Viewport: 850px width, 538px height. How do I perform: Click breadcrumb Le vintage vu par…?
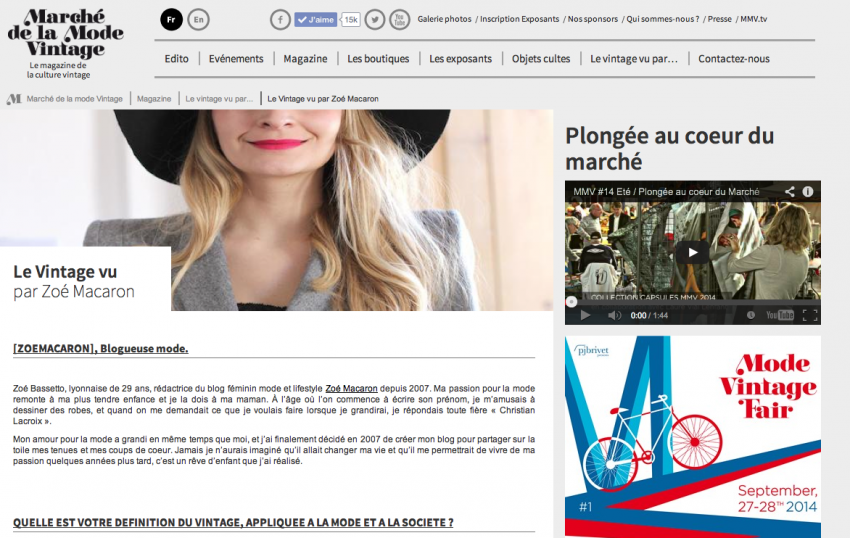[219, 99]
